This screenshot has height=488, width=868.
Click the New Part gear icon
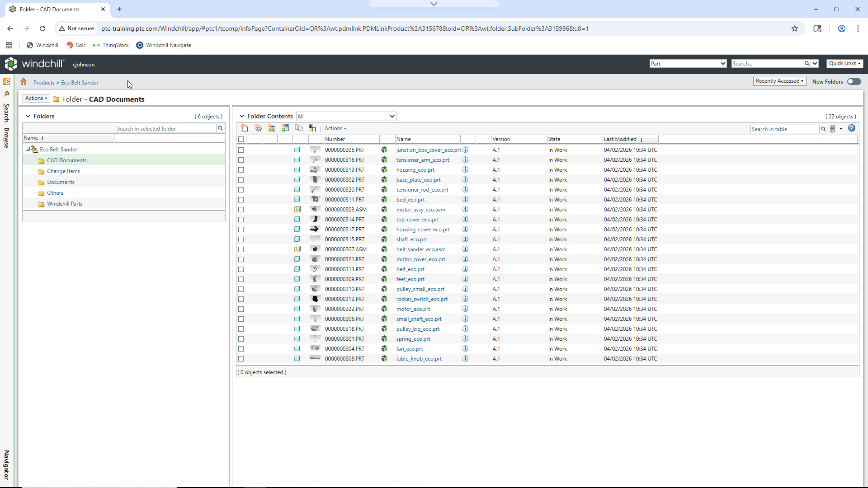258,128
